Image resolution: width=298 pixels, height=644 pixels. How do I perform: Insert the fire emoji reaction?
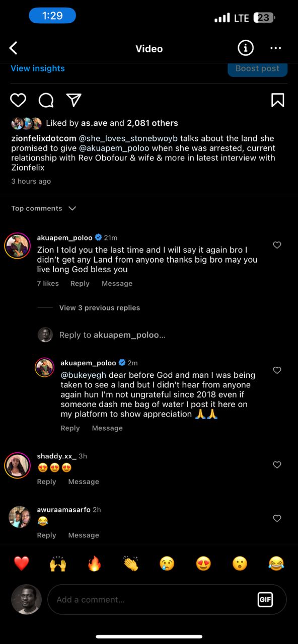[x=94, y=563]
